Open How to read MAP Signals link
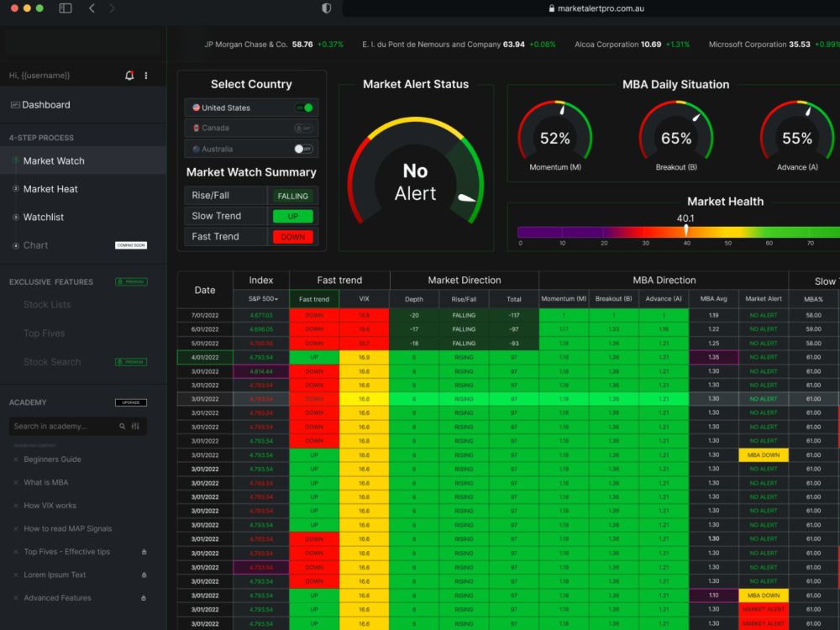 [67, 528]
